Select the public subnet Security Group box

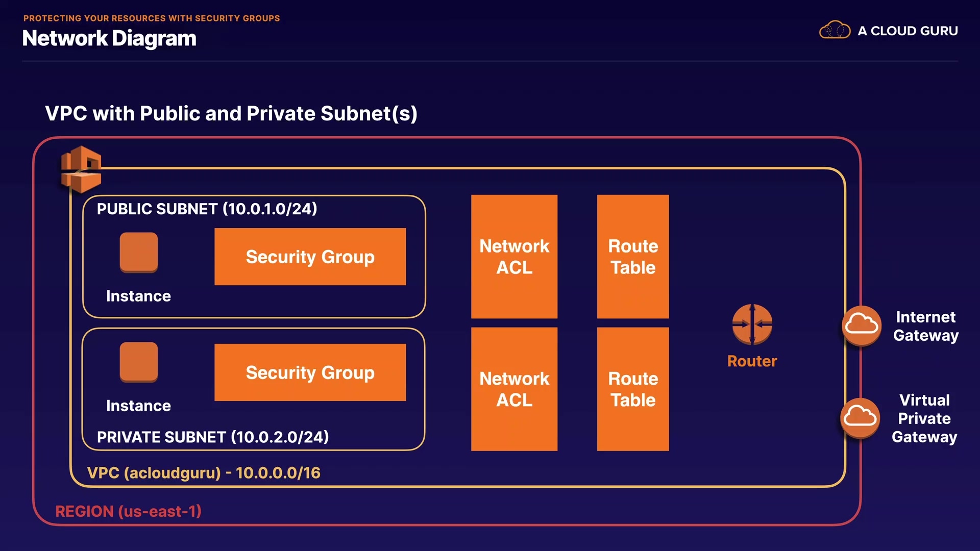pyautogui.click(x=310, y=257)
